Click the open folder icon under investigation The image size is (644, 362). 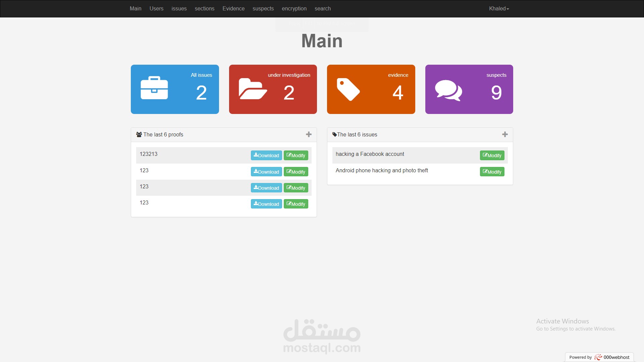click(253, 89)
